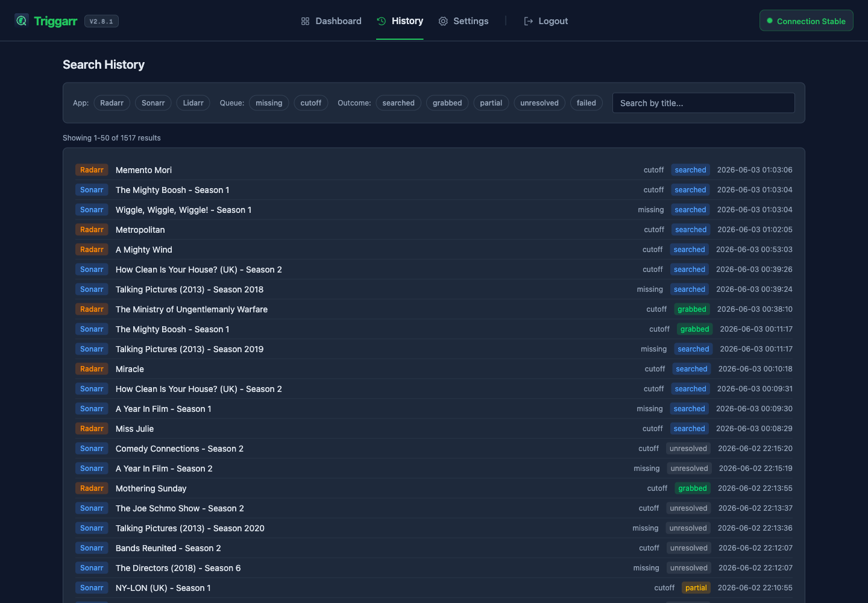The height and width of the screenshot is (603, 868).
Task: Click Wiggle, Wiggle, Wiggle! - Season 1
Action: point(183,210)
